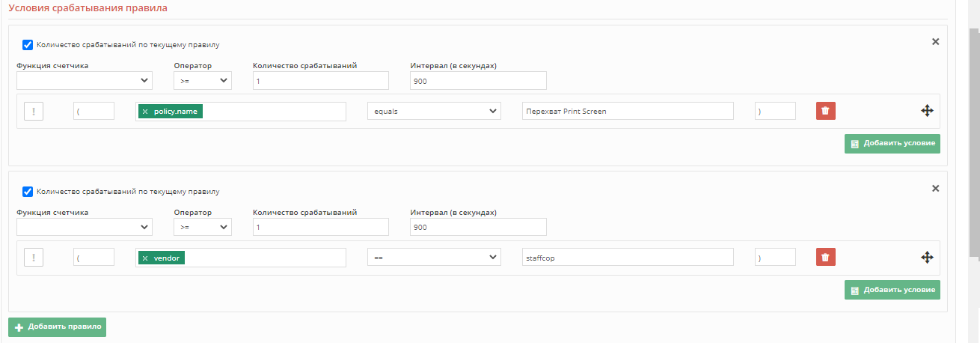Image resolution: width=980 pixels, height=343 pixels.
Task: Click the move handle on policy.name row
Action: click(x=927, y=111)
